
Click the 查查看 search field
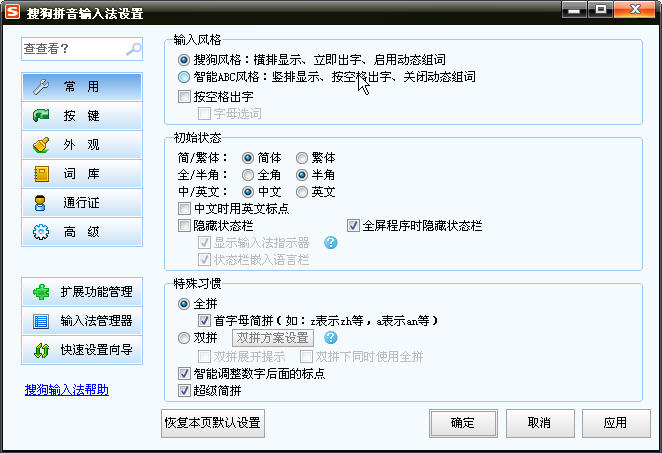click(82, 49)
